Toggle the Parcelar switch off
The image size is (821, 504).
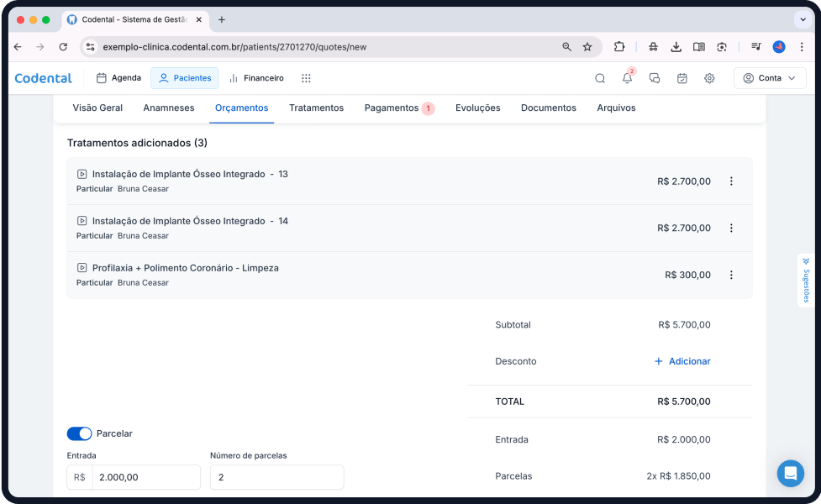pos(79,433)
